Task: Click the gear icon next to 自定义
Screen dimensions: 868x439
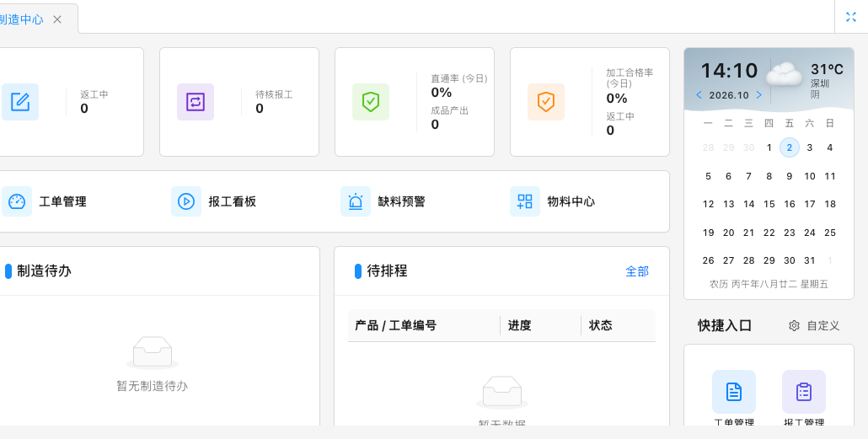Action: click(x=794, y=325)
